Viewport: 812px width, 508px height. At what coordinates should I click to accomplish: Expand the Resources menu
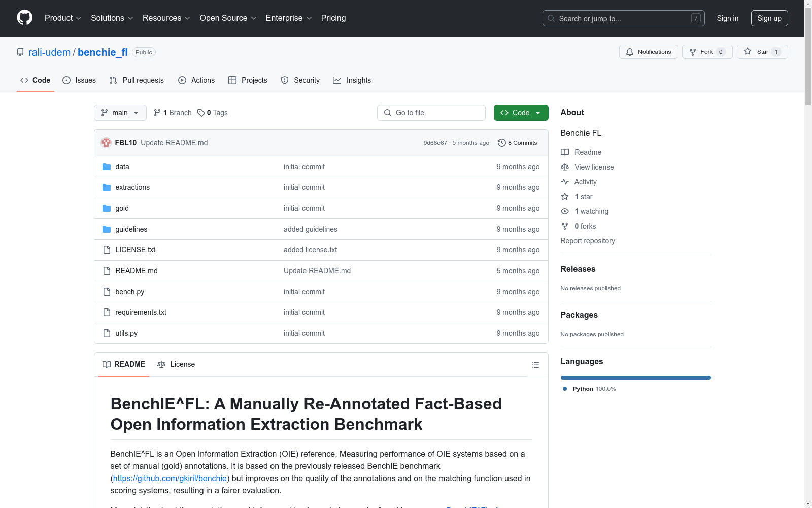pyautogui.click(x=166, y=18)
